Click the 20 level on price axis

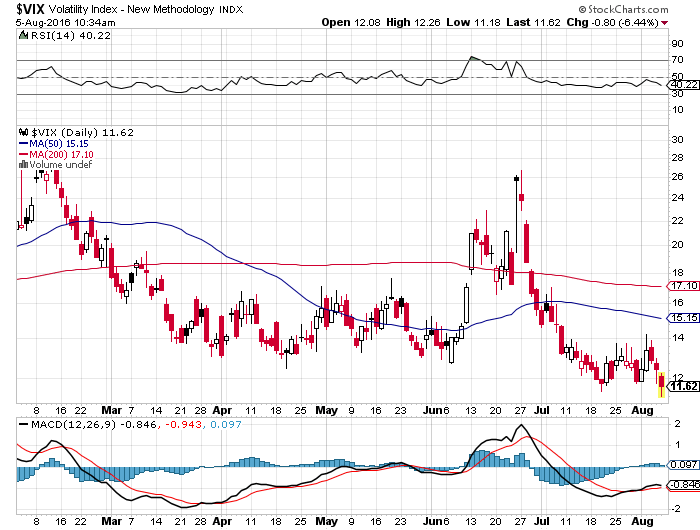[x=677, y=244]
